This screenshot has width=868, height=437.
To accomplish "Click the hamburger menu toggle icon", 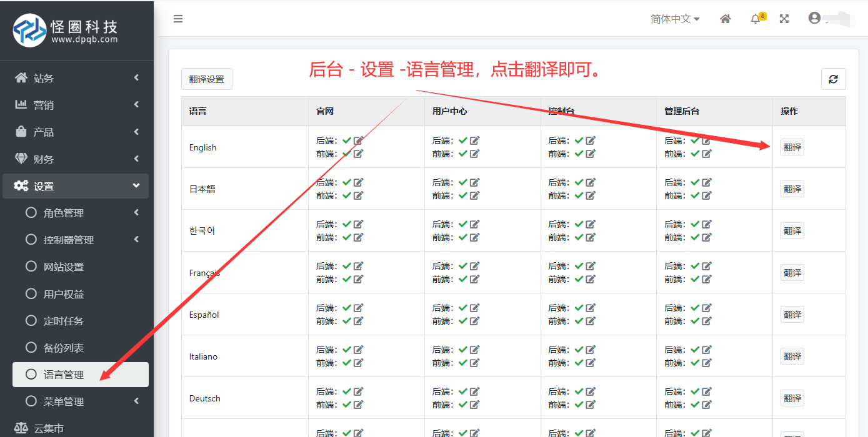I will 178,19.
